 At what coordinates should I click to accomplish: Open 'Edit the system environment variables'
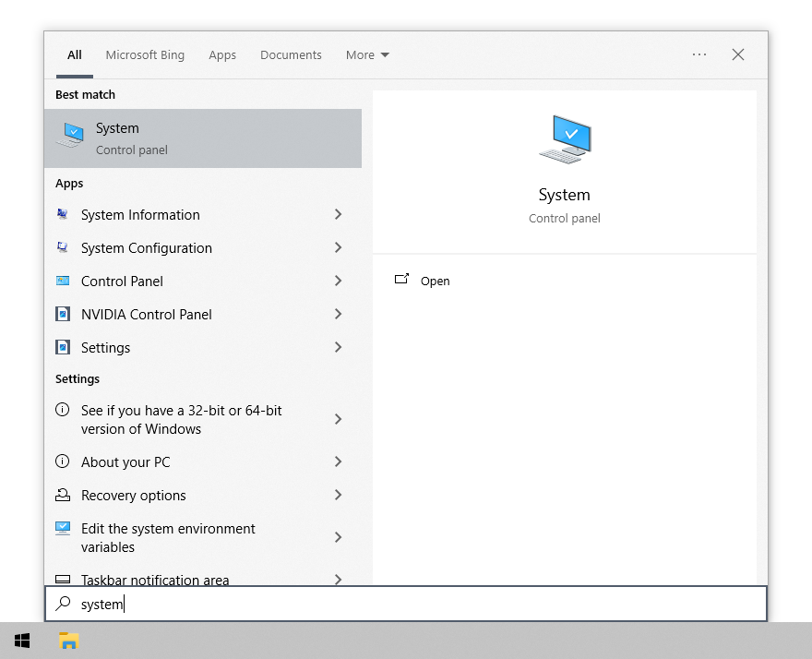pyautogui.click(x=168, y=537)
